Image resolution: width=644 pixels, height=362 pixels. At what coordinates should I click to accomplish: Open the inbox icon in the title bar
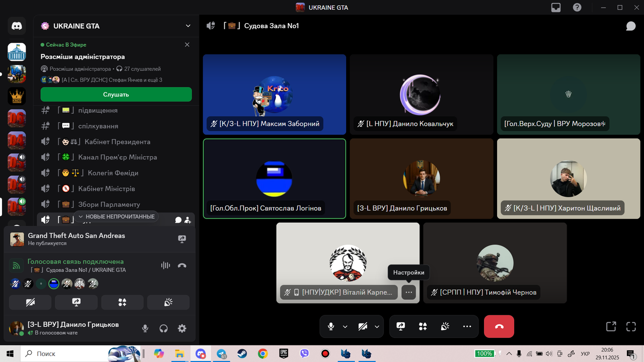click(x=556, y=8)
